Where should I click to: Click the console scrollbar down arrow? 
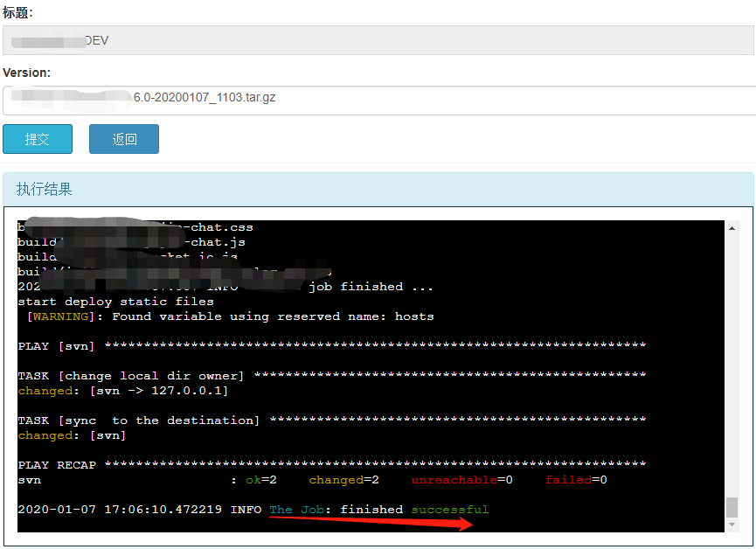[732, 525]
